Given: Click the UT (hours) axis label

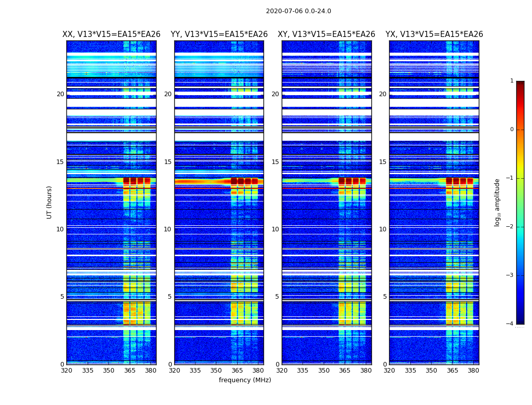Looking at the screenshot, I should tap(49, 202).
